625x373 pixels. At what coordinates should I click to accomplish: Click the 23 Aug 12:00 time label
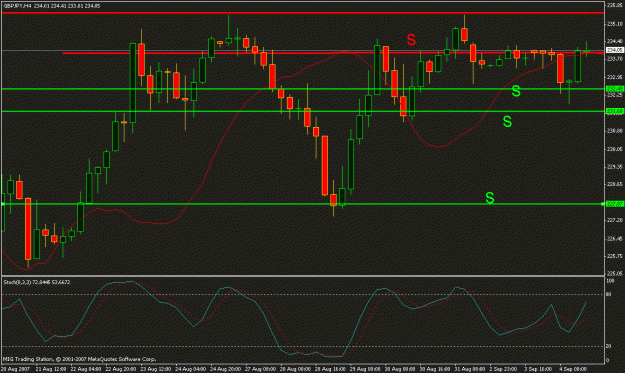pyautogui.click(x=156, y=369)
